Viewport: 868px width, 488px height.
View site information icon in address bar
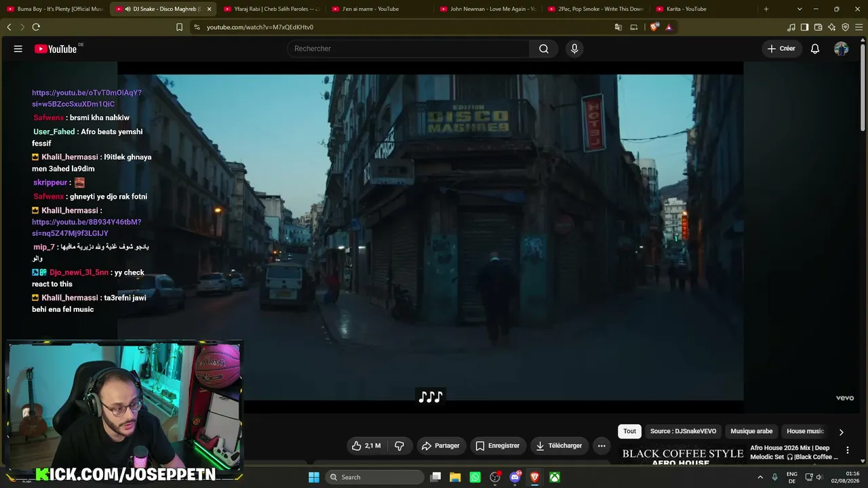click(197, 27)
